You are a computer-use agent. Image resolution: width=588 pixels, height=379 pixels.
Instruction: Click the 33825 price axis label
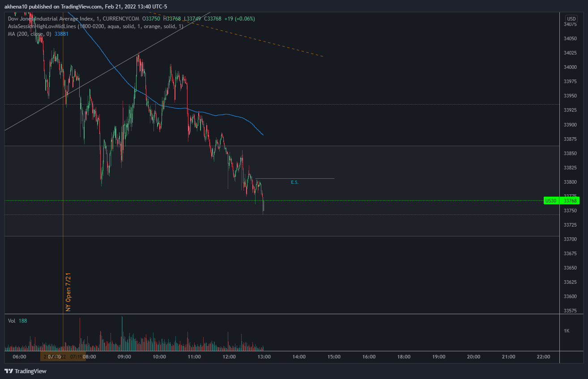[x=570, y=168]
